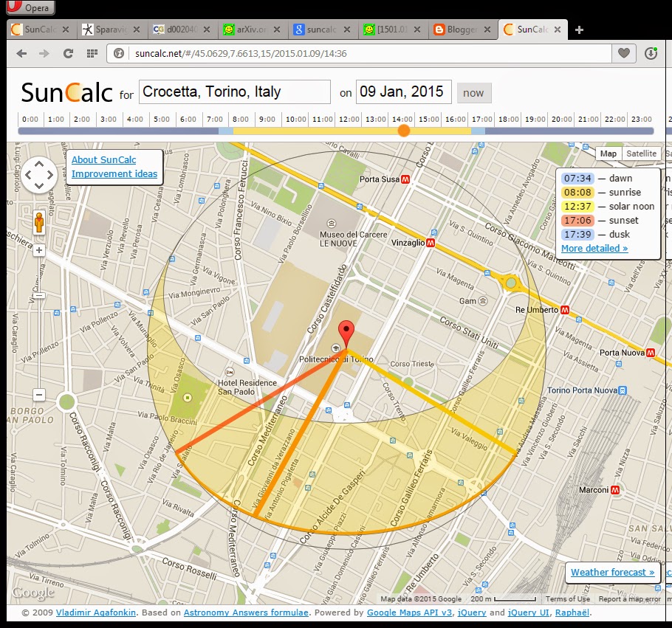
Task: Pan the map down with arrow control
Action: (x=39, y=185)
